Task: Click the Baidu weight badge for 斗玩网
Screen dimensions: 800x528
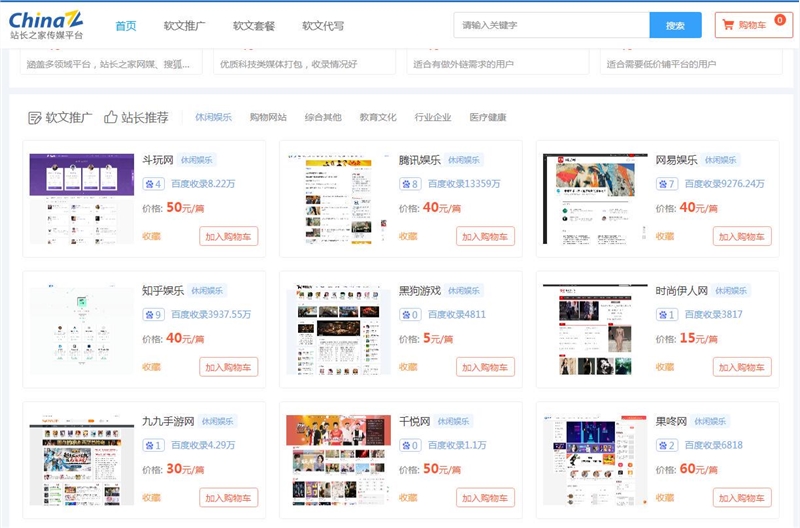Action: point(153,184)
